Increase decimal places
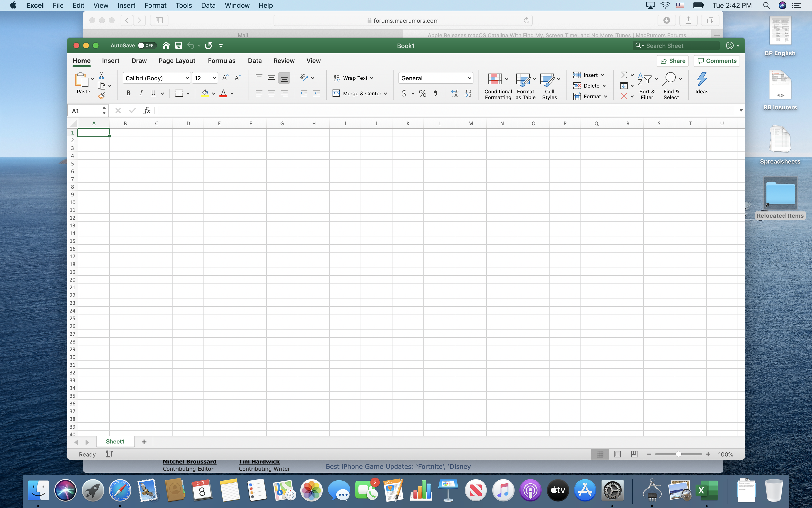 click(x=455, y=93)
